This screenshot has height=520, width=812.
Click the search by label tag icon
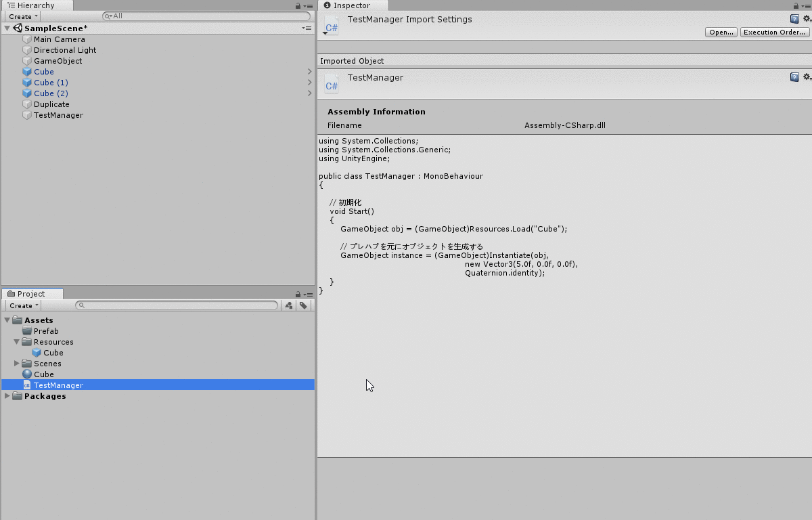tap(303, 305)
